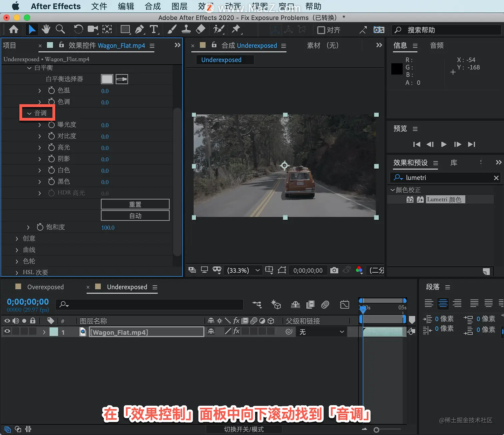Screen dimensions: 504x435
Task: Collapse the 音调 section
Action: click(29, 113)
